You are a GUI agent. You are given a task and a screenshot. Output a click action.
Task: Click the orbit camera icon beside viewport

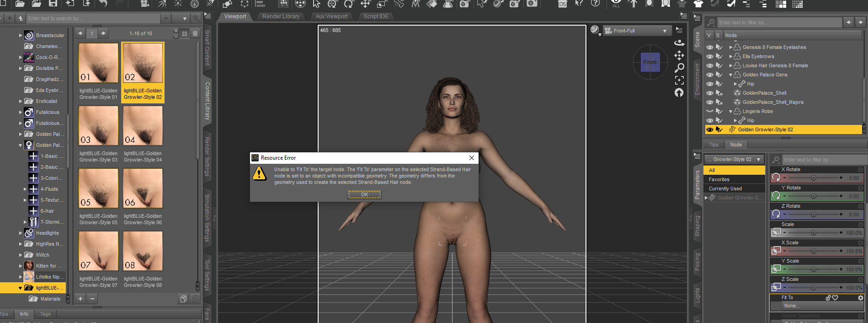click(679, 43)
